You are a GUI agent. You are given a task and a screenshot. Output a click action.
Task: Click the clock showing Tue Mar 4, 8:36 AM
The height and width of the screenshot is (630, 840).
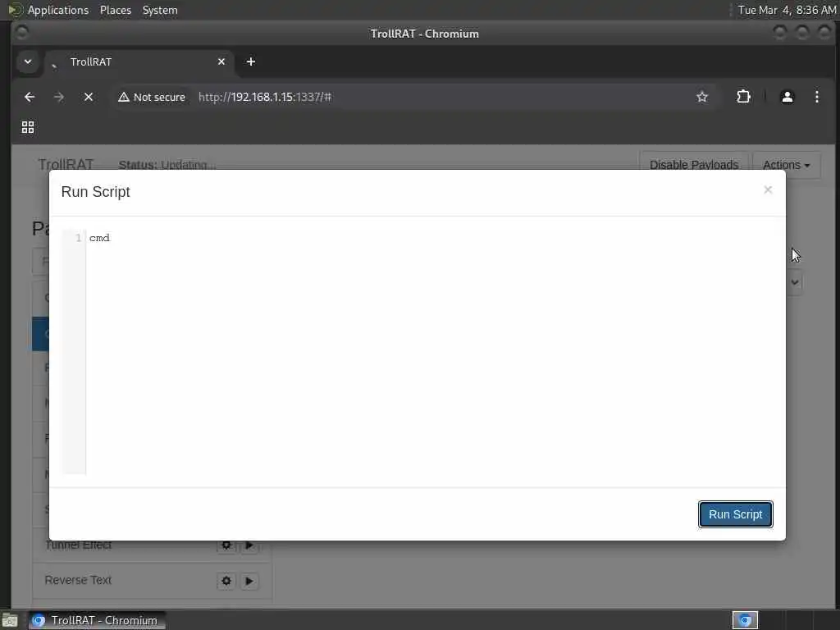coord(787,10)
